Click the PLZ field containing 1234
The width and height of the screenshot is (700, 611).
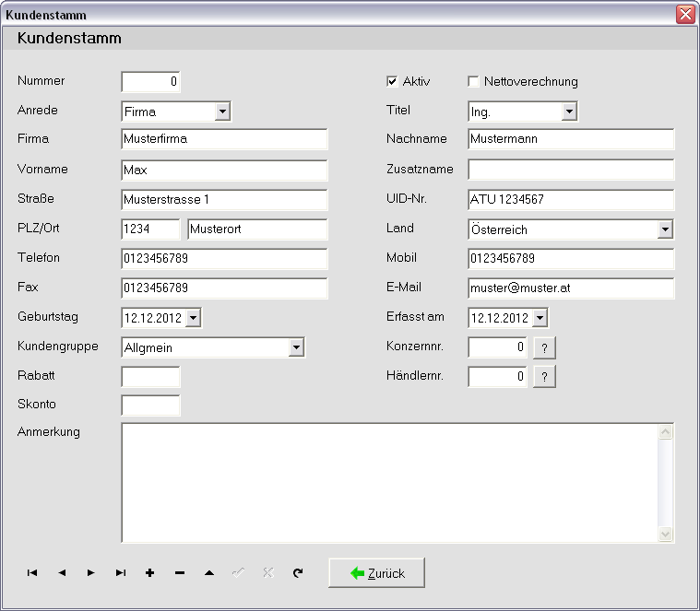click(151, 229)
